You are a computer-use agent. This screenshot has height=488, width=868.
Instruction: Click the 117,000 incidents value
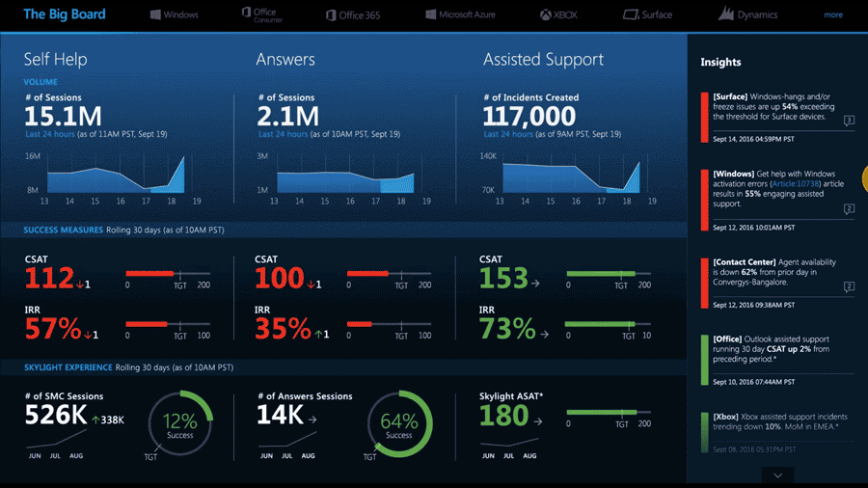click(529, 117)
